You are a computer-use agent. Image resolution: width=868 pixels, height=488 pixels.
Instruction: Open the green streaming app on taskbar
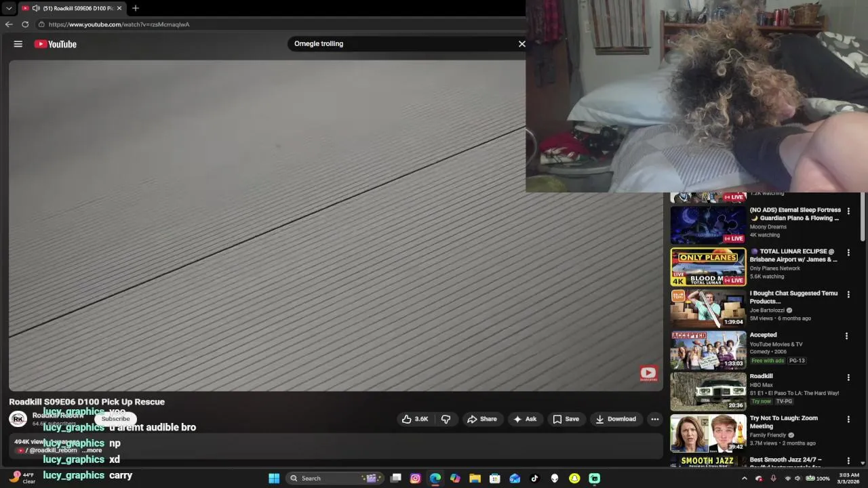click(595, 479)
